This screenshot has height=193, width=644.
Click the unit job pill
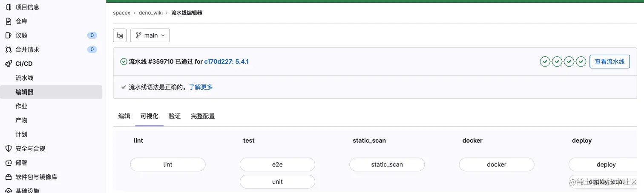click(x=277, y=181)
